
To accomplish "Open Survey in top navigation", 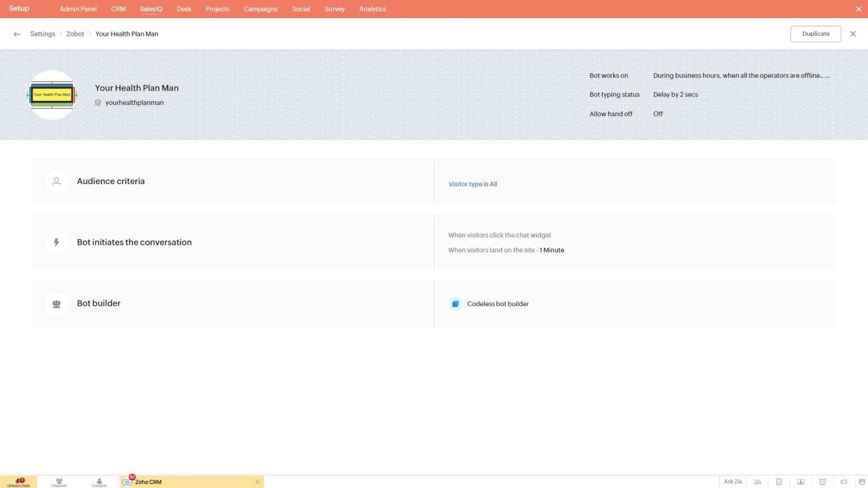I will [x=334, y=9].
